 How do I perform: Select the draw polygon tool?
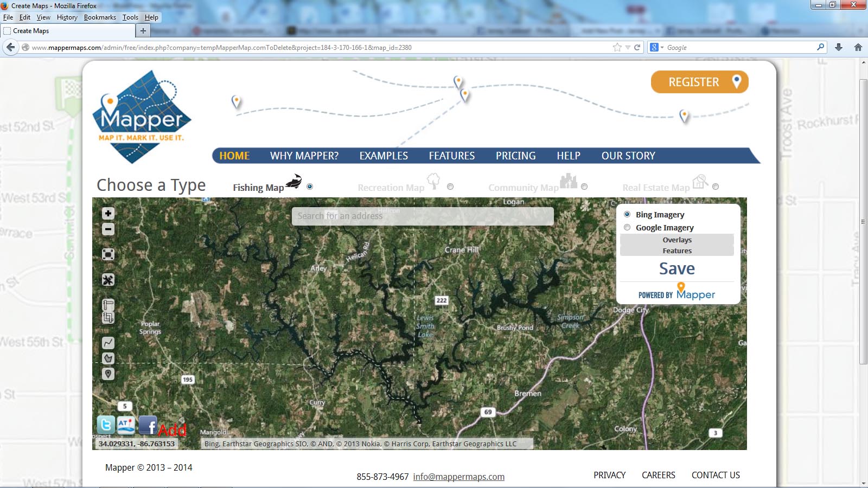[108, 358]
